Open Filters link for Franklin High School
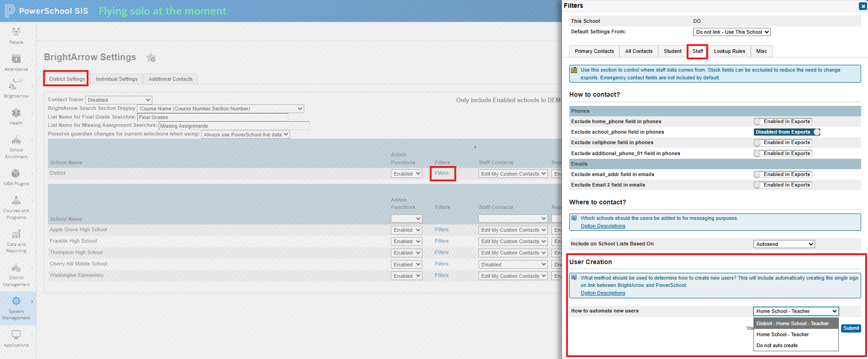868x359 pixels. [442, 241]
